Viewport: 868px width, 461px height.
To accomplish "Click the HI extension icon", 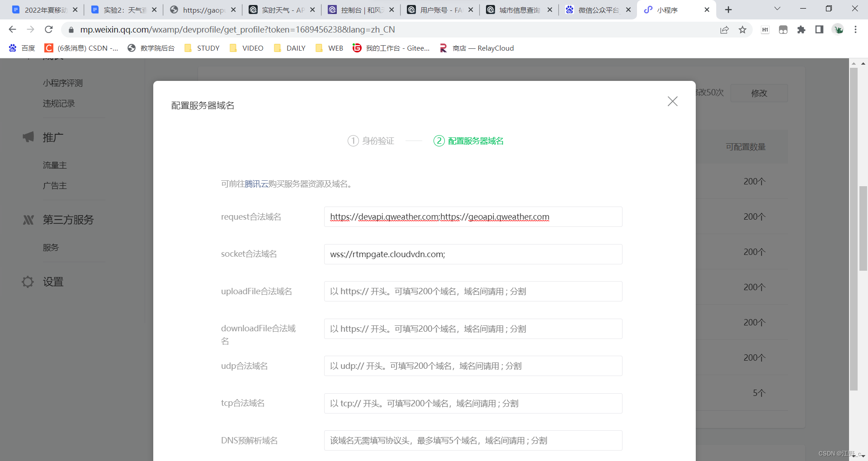I will (765, 29).
